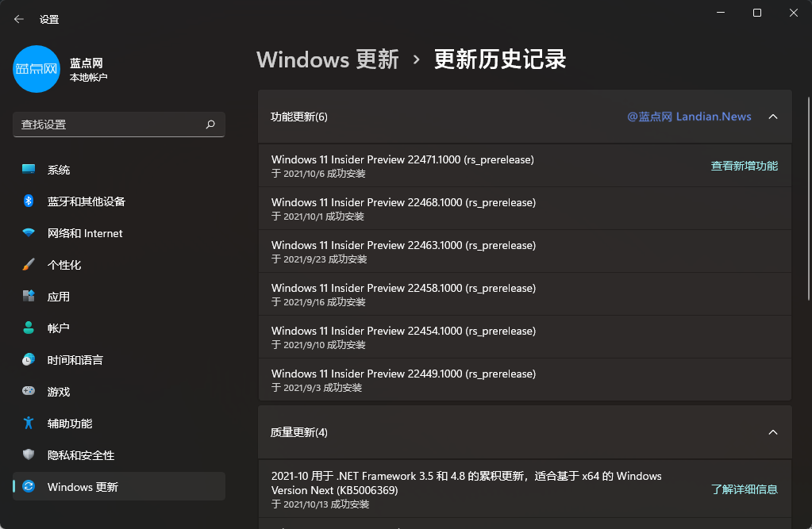
Task: Click the Bluetooth icon in sidebar
Action: pos(29,201)
